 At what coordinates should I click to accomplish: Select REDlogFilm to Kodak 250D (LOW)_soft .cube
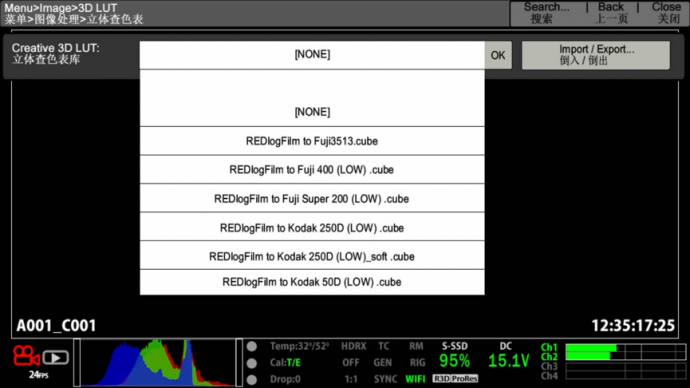312,256
